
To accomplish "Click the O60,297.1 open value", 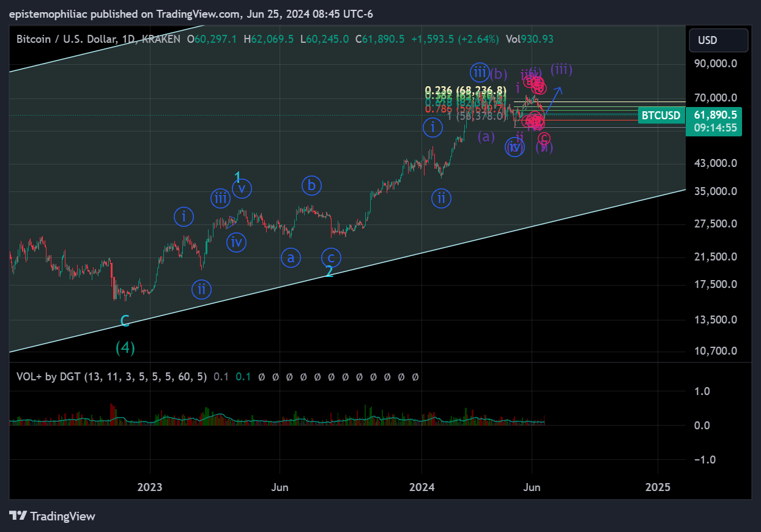I will [x=212, y=39].
